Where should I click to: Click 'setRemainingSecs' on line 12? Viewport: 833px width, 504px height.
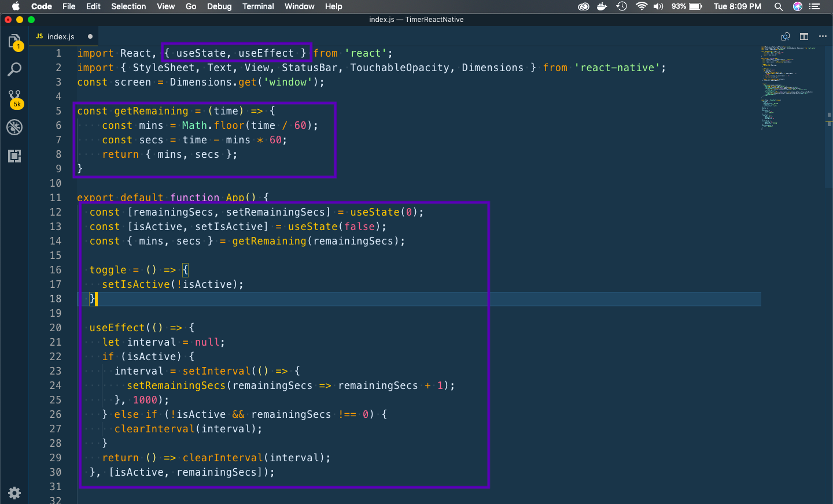[276, 212]
